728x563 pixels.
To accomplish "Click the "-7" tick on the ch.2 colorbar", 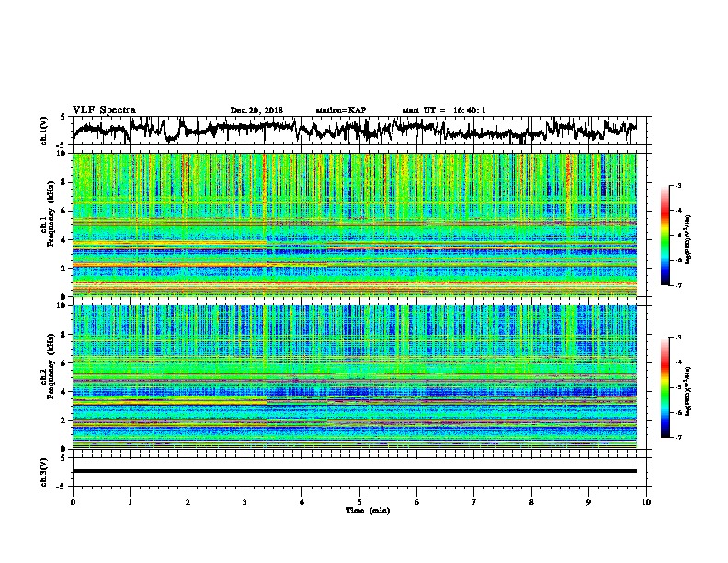I will click(678, 438).
